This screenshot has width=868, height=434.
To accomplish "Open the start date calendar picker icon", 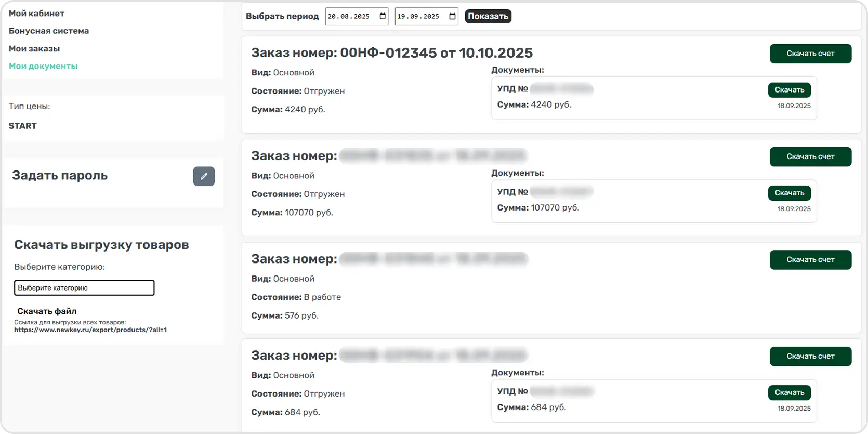I will [383, 16].
